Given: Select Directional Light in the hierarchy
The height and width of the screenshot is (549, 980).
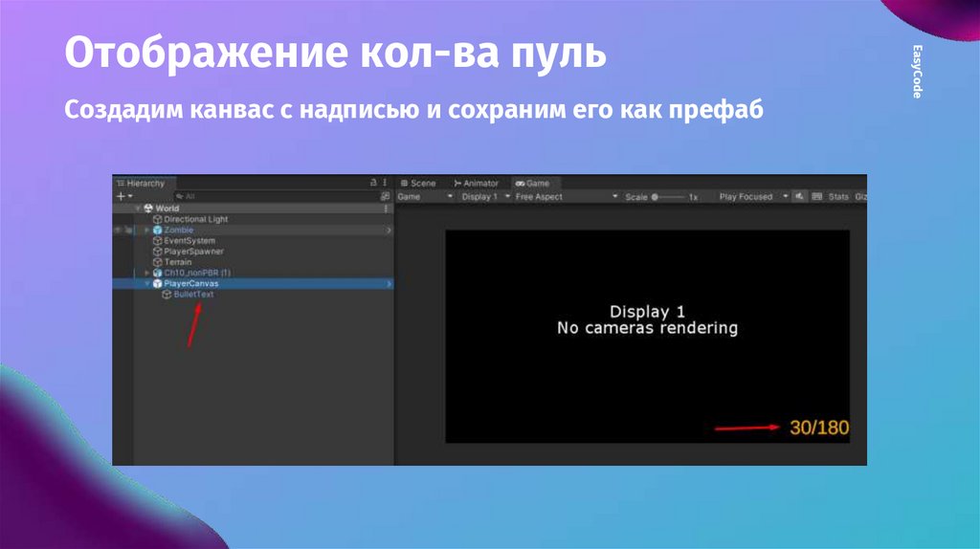Looking at the screenshot, I should (x=195, y=219).
